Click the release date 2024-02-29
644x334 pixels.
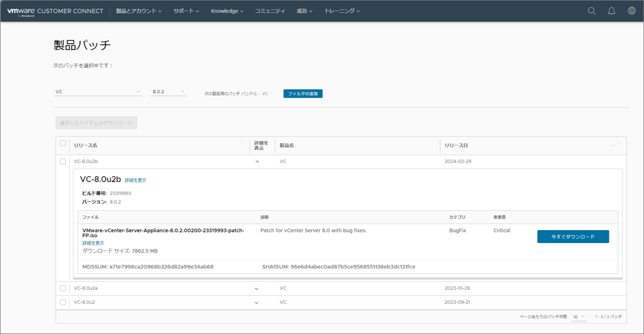(x=458, y=162)
